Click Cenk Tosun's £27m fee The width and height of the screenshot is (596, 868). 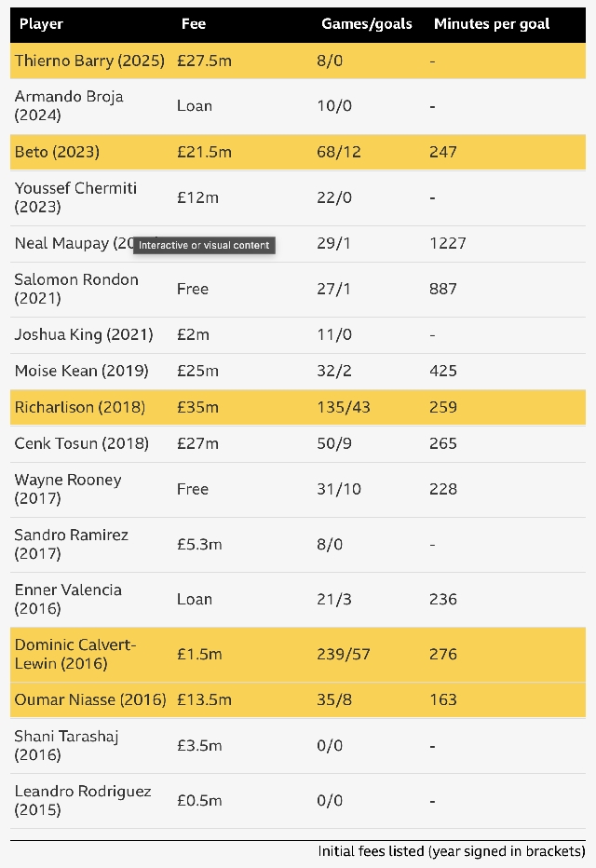coord(197,443)
